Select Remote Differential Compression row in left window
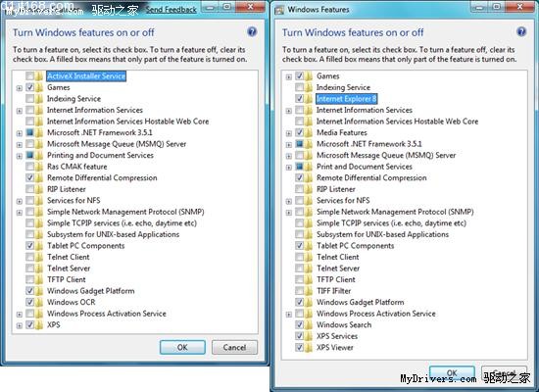 (x=102, y=177)
